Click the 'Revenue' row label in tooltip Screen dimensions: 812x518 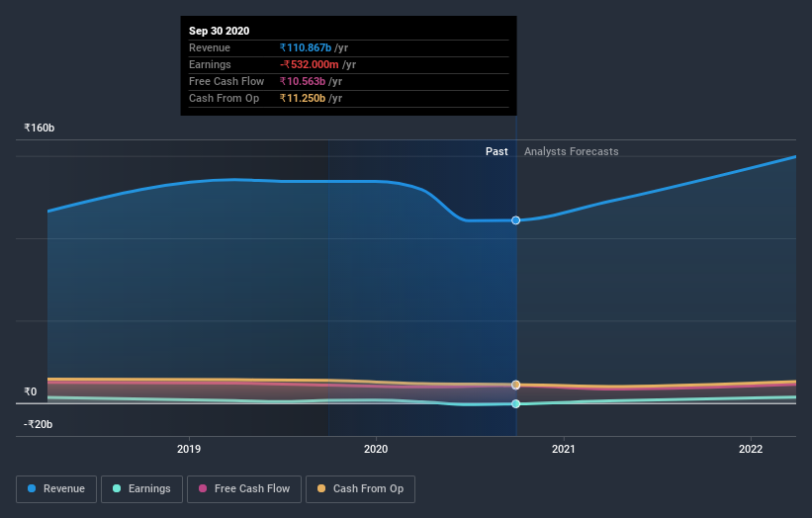point(210,47)
